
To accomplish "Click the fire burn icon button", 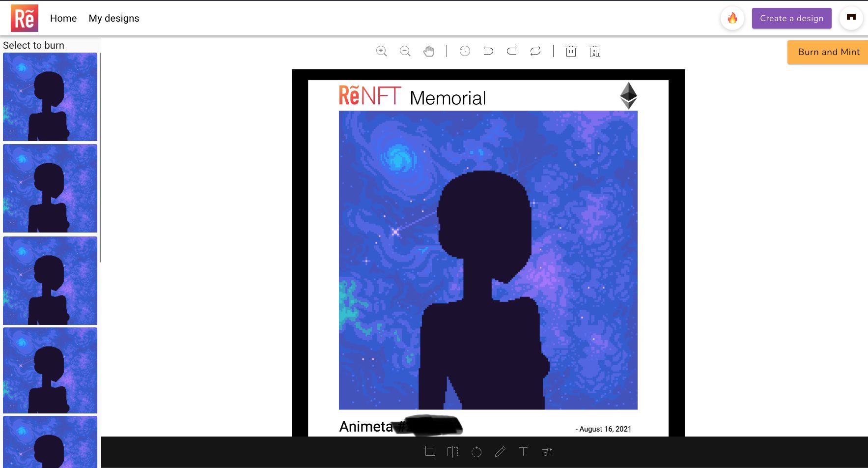I will [732, 18].
